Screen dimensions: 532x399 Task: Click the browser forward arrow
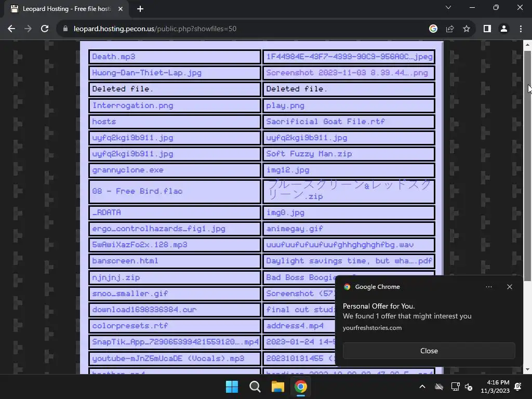[x=28, y=29]
